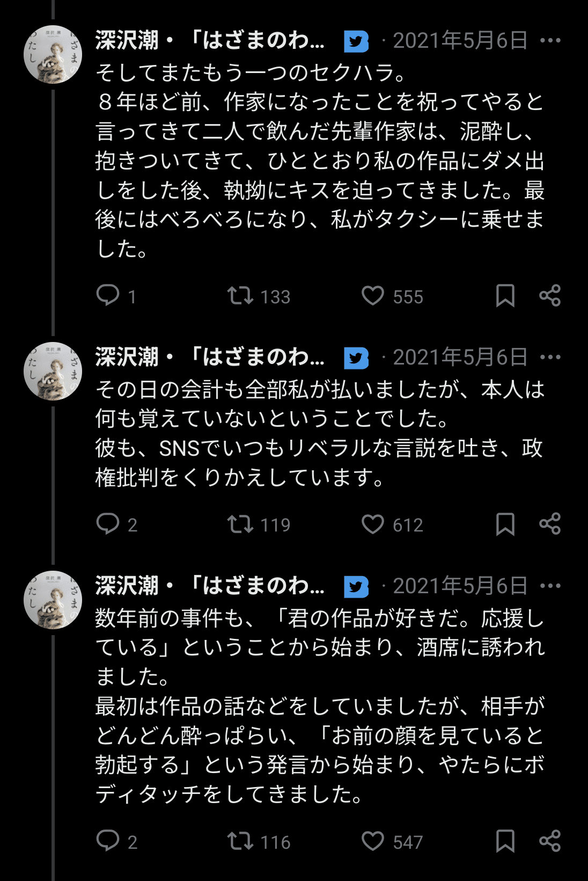Click Twitter source badge on the first post

356,41
